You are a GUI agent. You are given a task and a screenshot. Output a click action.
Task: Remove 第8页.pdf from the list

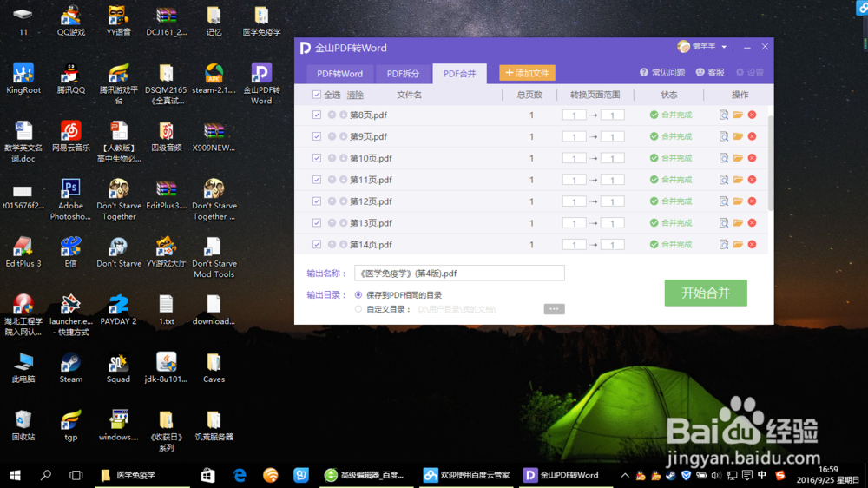click(x=752, y=115)
